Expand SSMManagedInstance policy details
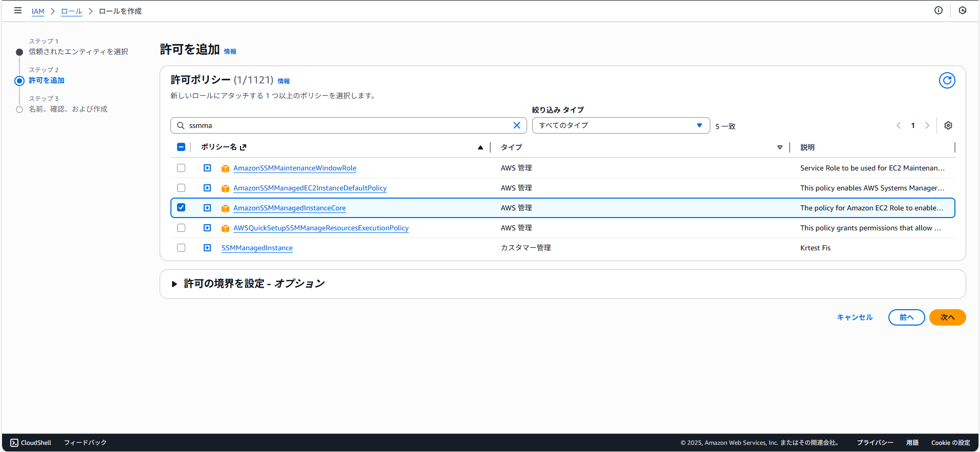Viewport: 980px width, 452px height. [x=207, y=248]
